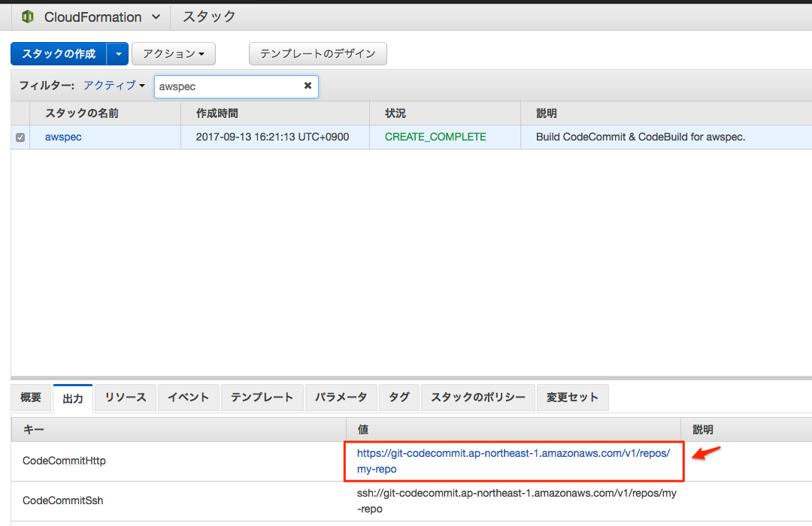Switch to the 変更セット tab

tap(572, 397)
